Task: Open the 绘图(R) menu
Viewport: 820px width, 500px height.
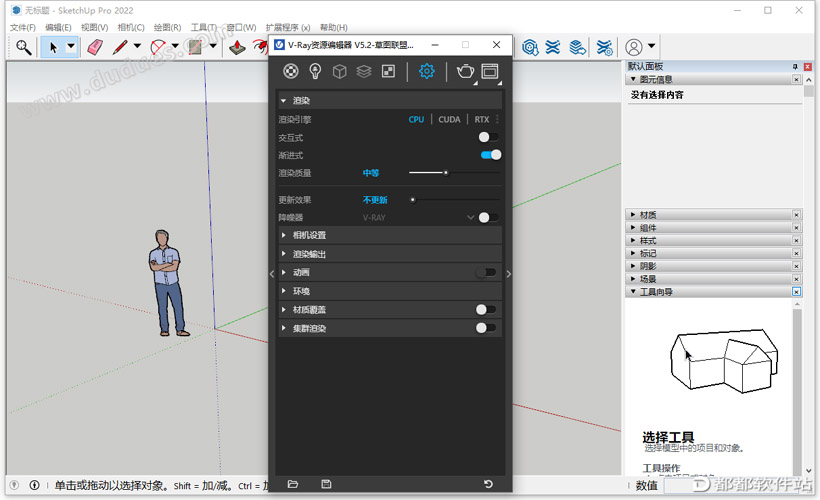Action: [x=167, y=27]
